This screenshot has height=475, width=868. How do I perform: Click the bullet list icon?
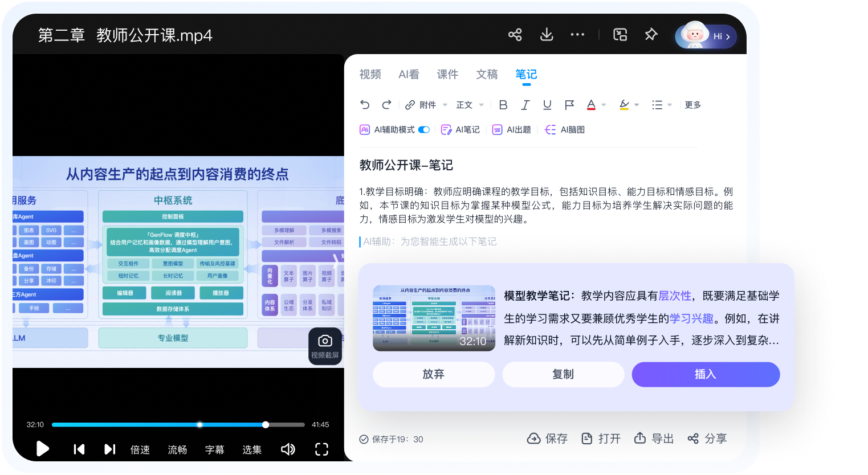(657, 105)
